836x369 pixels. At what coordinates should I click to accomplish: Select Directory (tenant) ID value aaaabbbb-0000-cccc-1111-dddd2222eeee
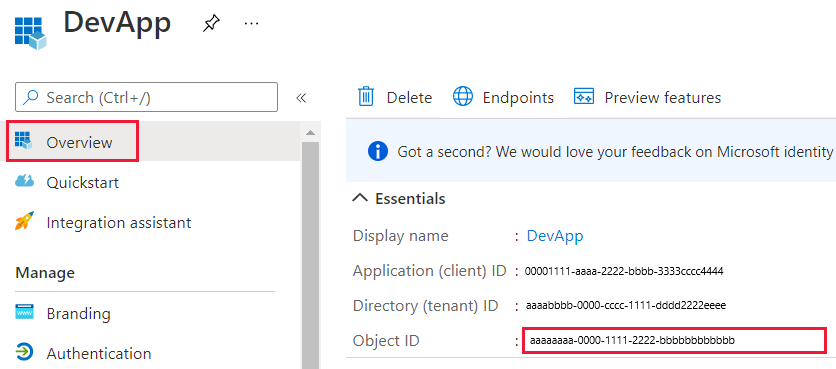pos(625,306)
